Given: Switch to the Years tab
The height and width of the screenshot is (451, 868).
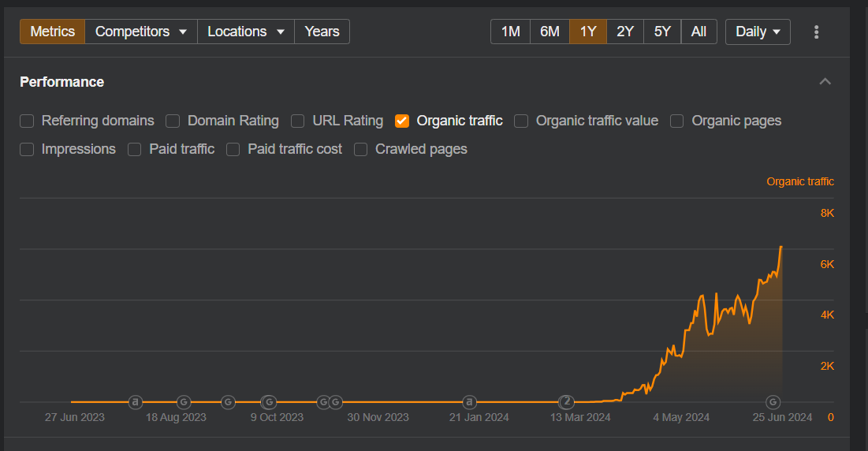Looking at the screenshot, I should (x=322, y=32).
